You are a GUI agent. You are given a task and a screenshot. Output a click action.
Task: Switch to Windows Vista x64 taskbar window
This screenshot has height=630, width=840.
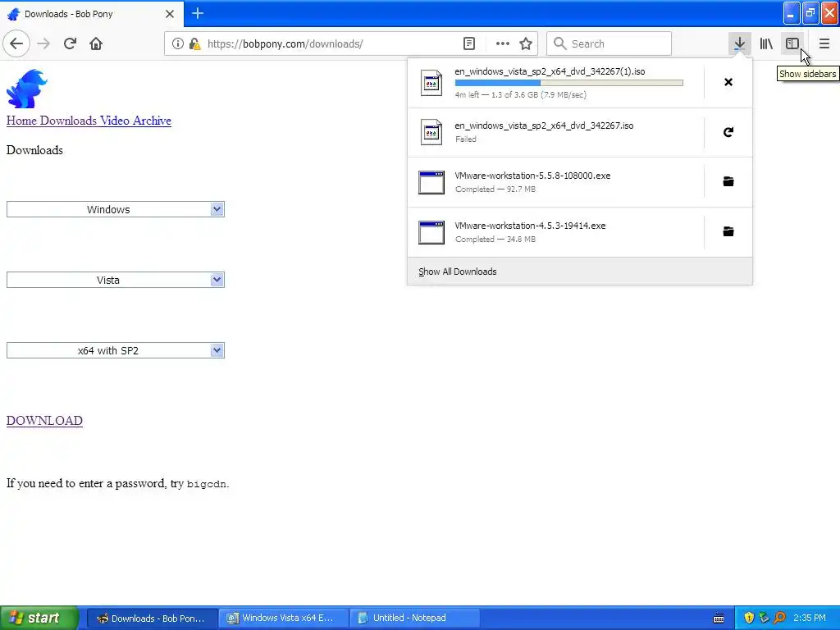pyautogui.click(x=283, y=619)
